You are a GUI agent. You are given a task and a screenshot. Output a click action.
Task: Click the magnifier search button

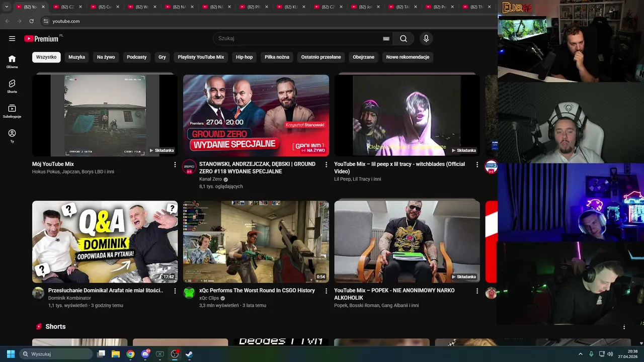tap(404, 38)
